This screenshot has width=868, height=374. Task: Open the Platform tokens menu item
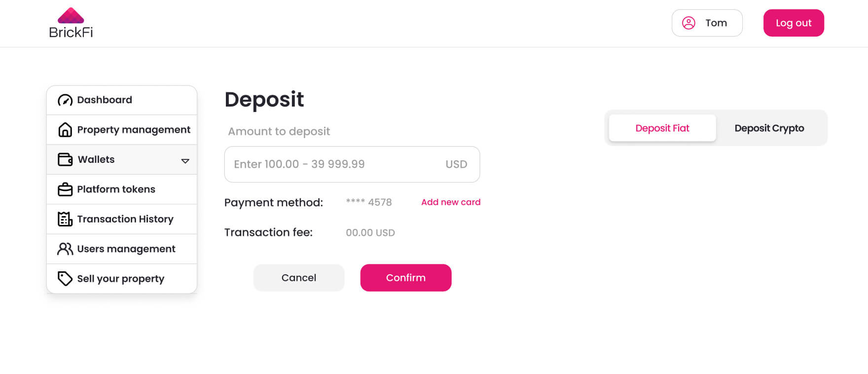click(x=116, y=189)
